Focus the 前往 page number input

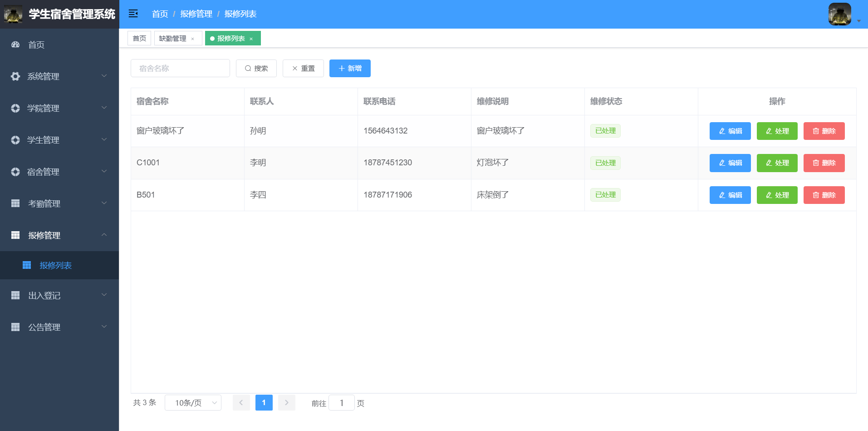coord(342,403)
